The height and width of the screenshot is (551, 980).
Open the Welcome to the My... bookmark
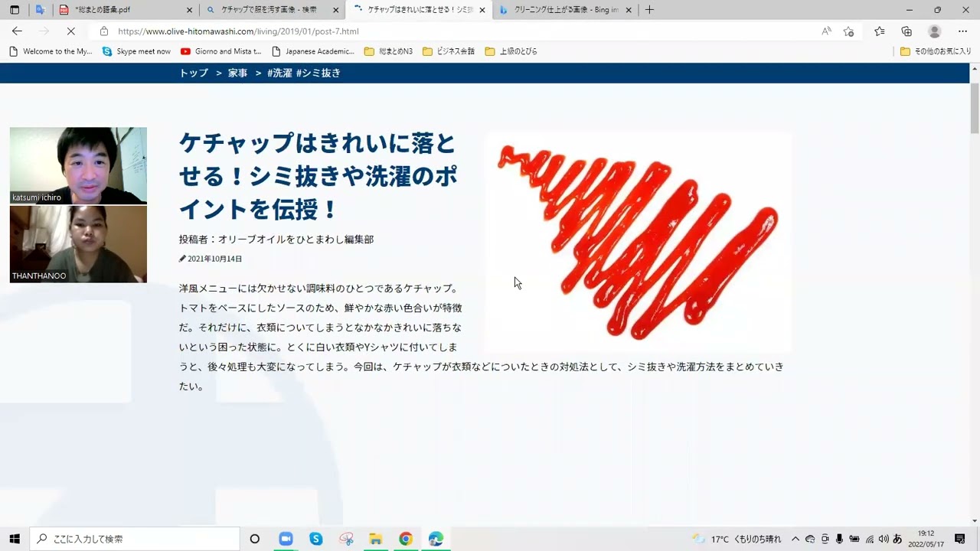(x=50, y=51)
